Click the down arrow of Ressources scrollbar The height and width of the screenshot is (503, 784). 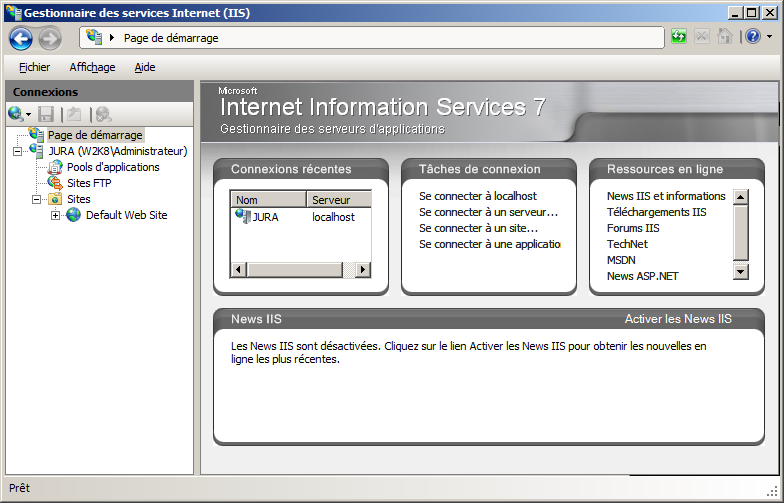[x=740, y=271]
